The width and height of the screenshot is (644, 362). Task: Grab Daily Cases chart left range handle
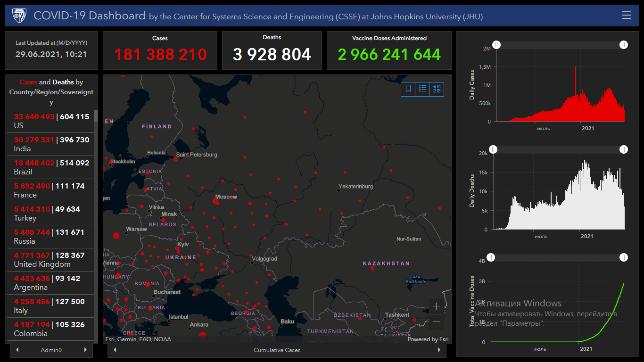(496, 45)
